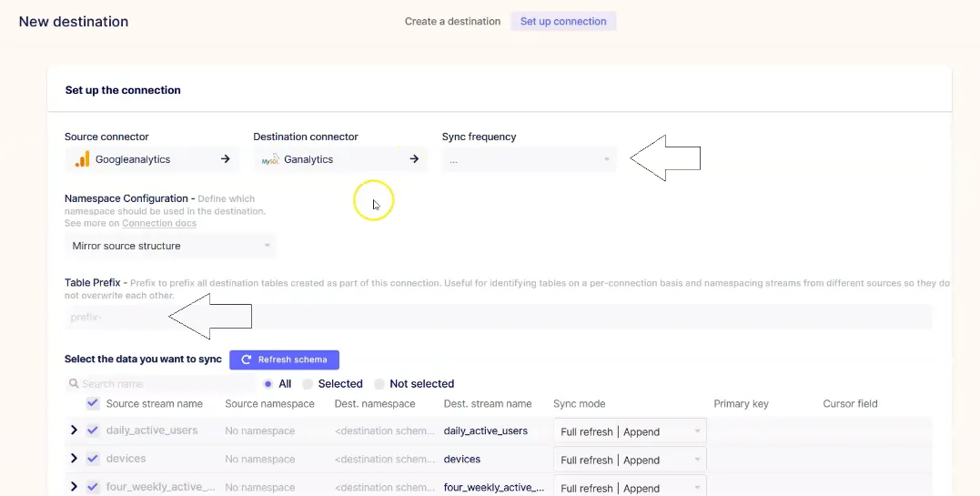Uncheck the daily_active_users stream checkbox
The height and width of the screenshot is (496, 980).
click(x=93, y=430)
